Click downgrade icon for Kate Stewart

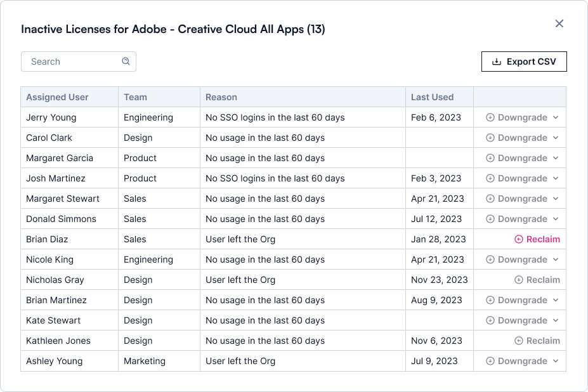[x=490, y=320]
